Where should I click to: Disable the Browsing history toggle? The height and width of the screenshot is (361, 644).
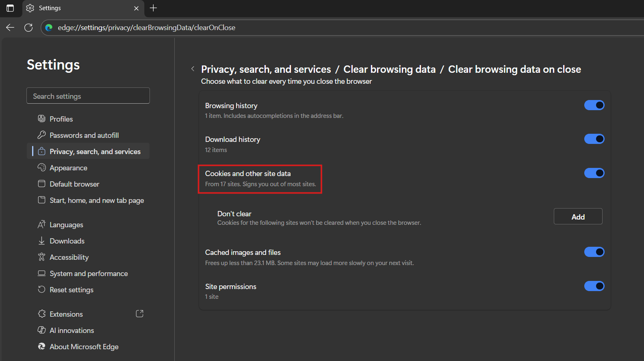tap(594, 105)
